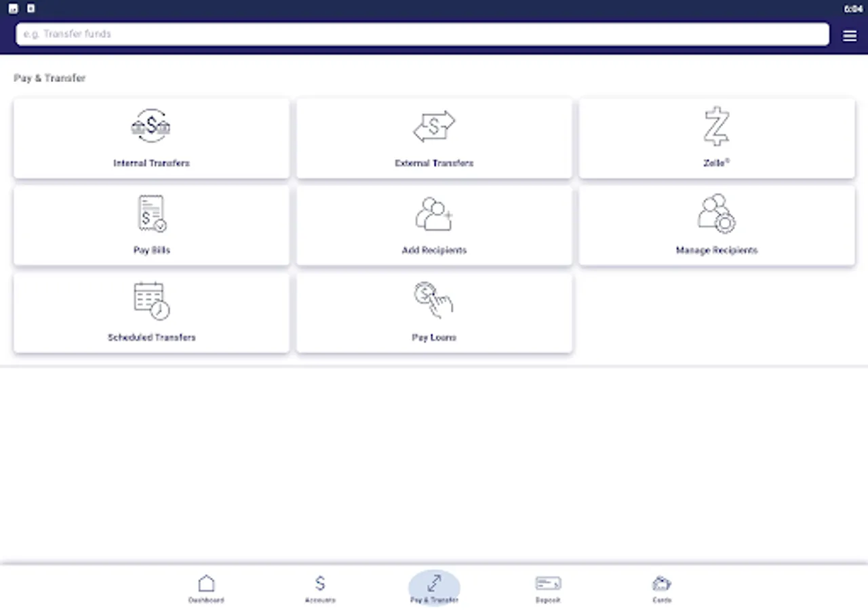Open the Scheduled Transfers calendar icon
The height and width of the screenshot is (610, 868).
(x=152, y=301)
